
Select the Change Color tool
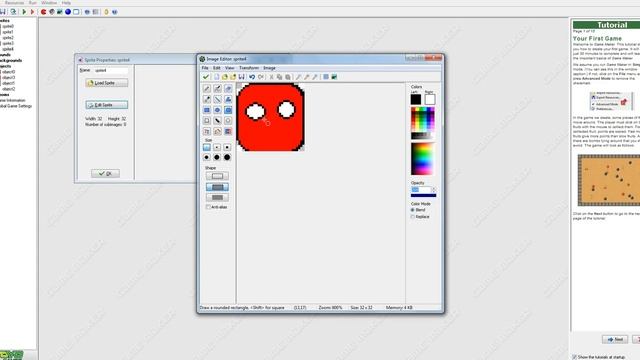[x=228, y=131]
